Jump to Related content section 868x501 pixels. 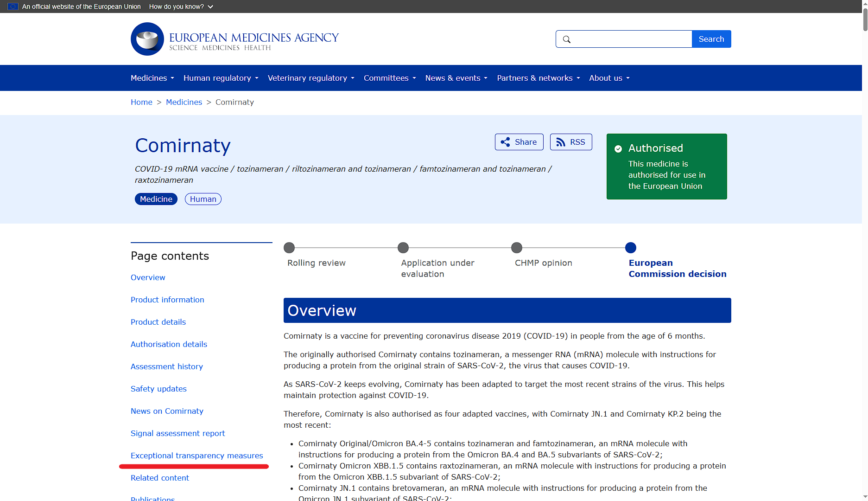point(160,478)
